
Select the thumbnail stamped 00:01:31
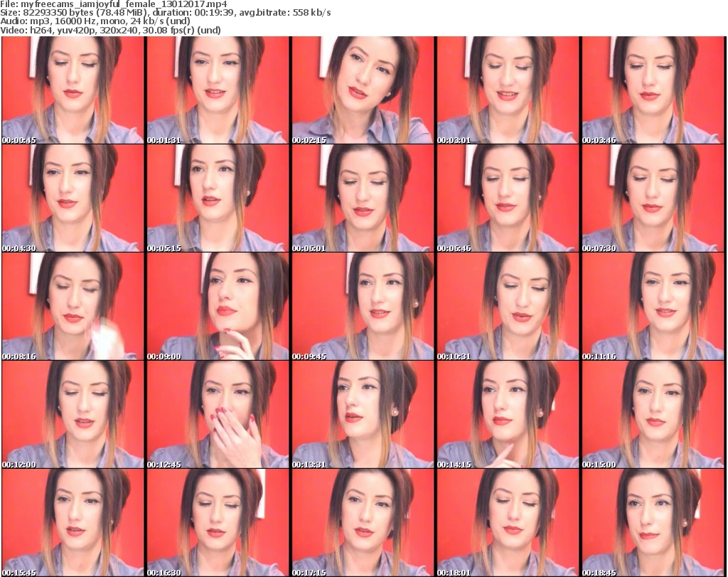tap(218, 90)
